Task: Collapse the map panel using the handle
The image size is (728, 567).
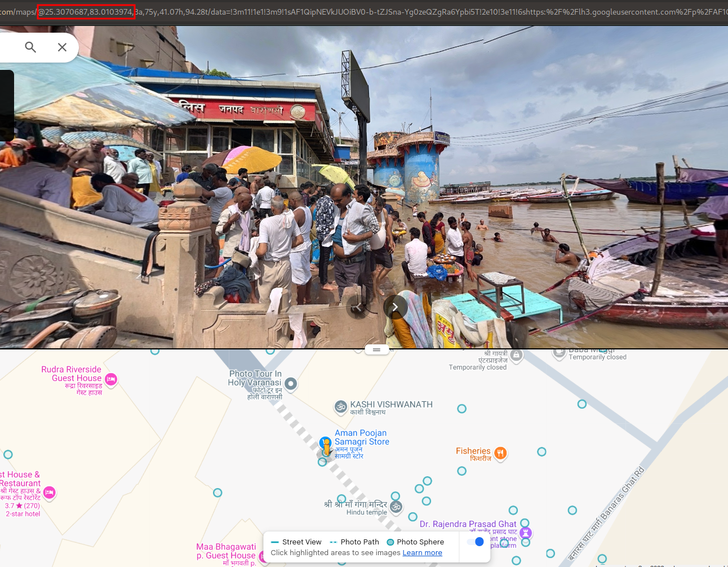Action: pos(376,349)
